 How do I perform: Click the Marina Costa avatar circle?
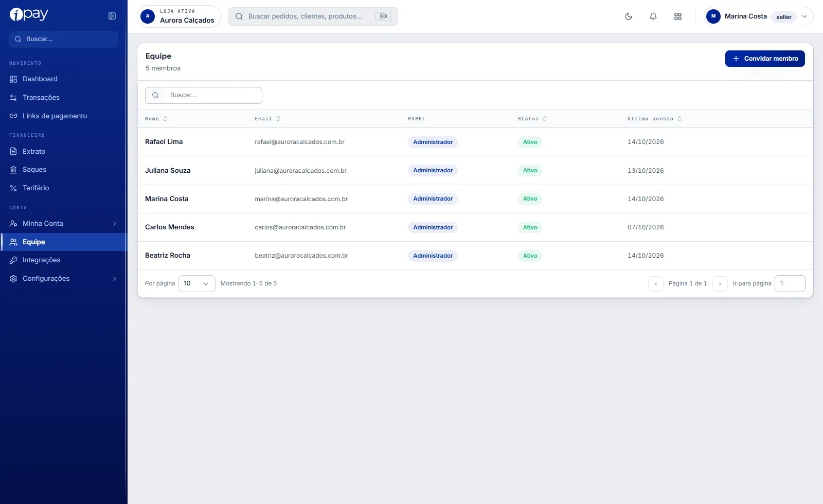click(x=713, y=16)
